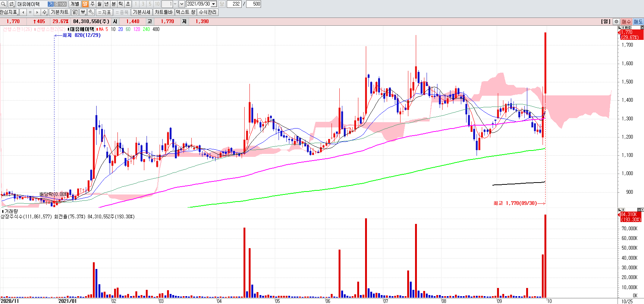Open the interval value combo box arrow
644x304 pixels.
coord(175,4)
